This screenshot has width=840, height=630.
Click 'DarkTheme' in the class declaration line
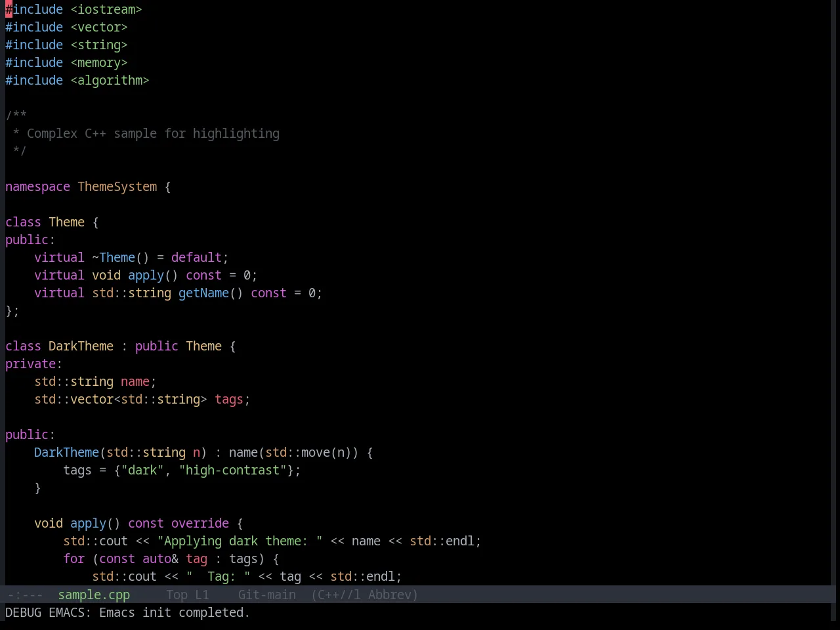click(x=81, y=346)
